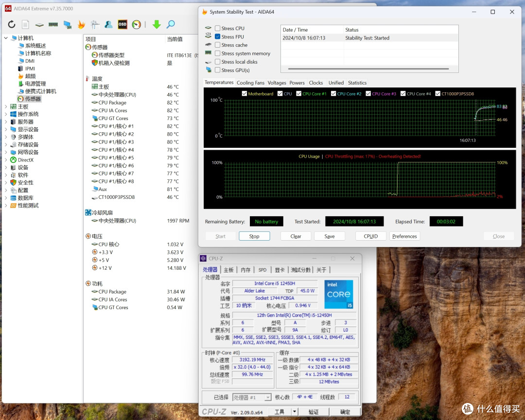Expand the 存储设备 tree node
This screenshot has height=420, width=525.
pyautogui.click(x=6, y=145)
